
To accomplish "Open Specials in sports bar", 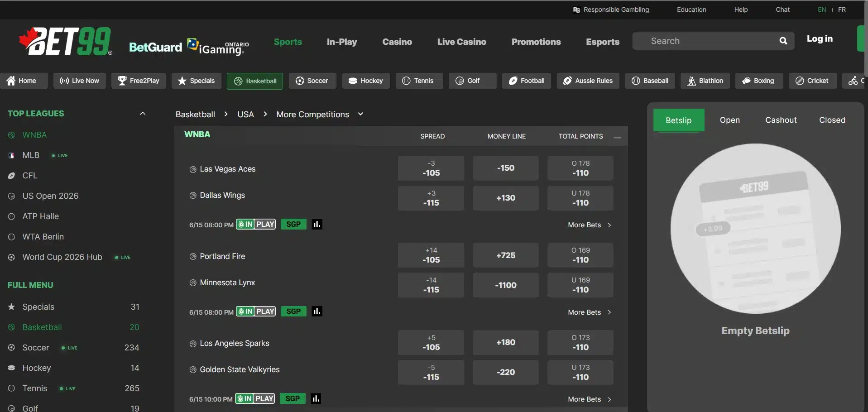I will (x=197, y=81).
